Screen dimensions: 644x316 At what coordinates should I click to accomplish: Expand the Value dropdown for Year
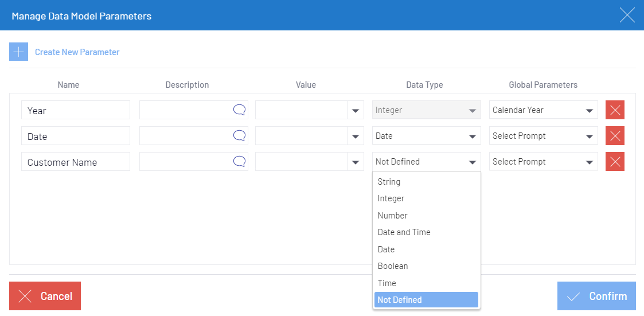[x=355, y=110]
